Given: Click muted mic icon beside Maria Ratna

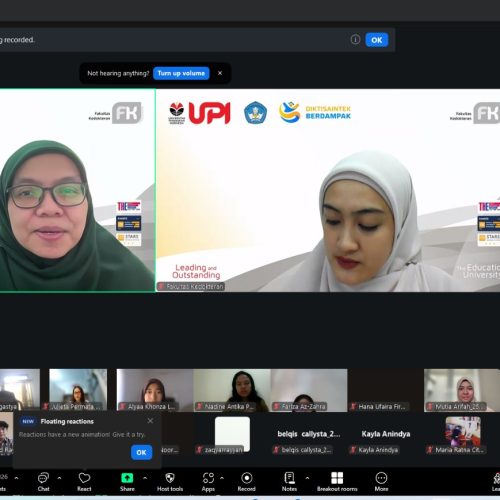Looking at the screenshot, I should click(430, 450).
